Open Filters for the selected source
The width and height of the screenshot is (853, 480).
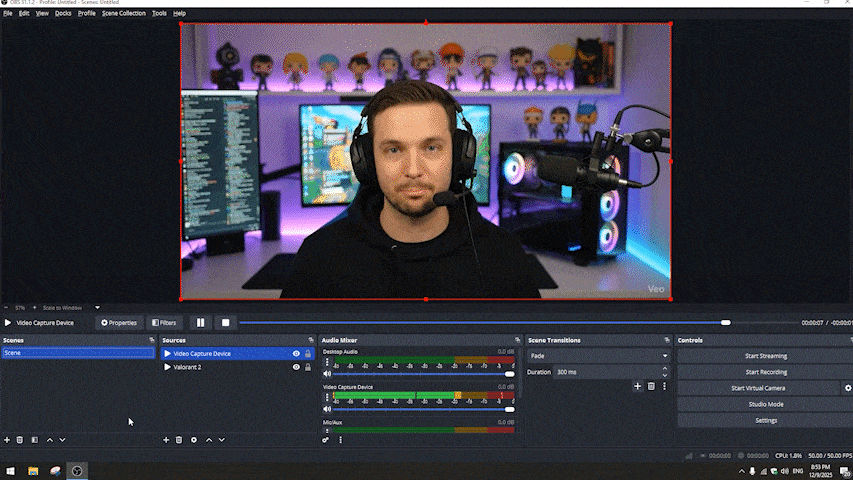[164, 323]
